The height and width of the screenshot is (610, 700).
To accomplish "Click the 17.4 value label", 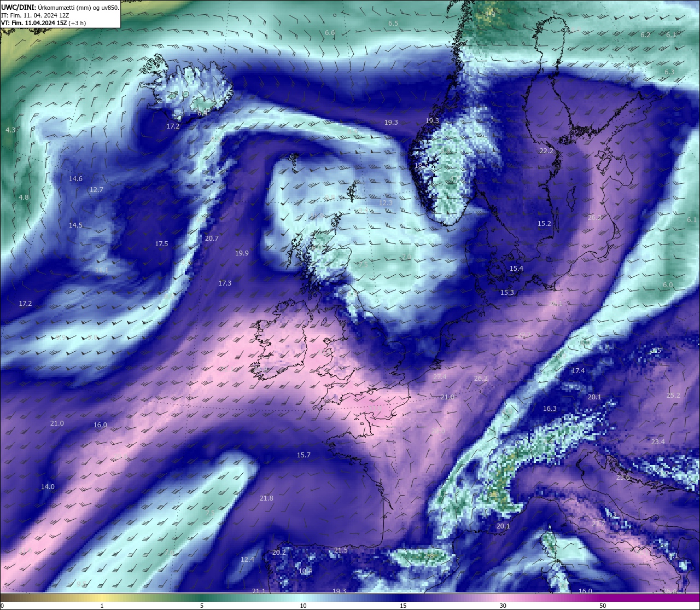I will pos(578,370).
